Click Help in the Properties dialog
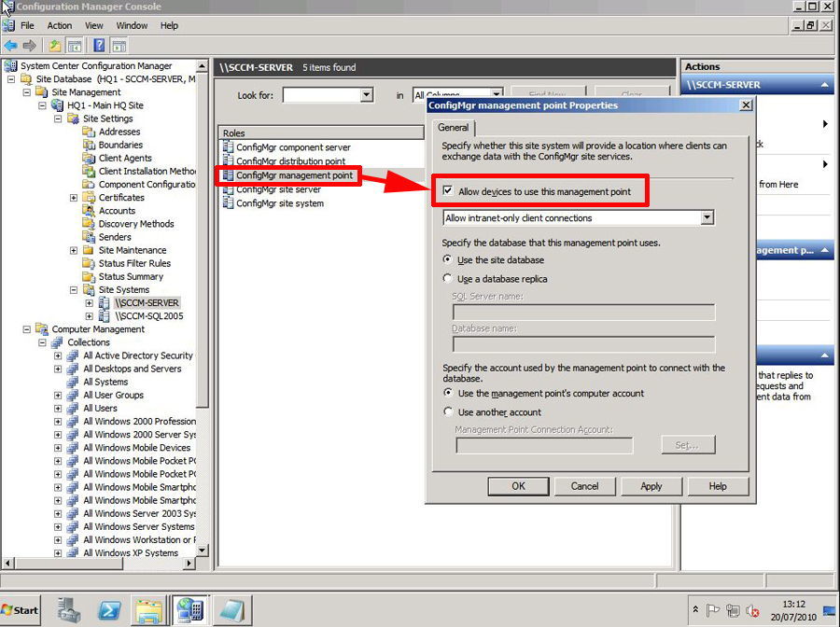This screenshot has height=627, width=840. click(718, 486)
